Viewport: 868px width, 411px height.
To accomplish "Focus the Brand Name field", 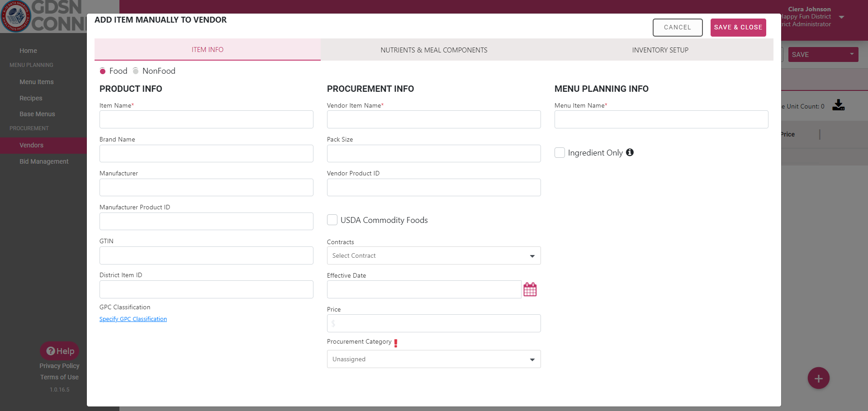I will [x=206, y=153].
